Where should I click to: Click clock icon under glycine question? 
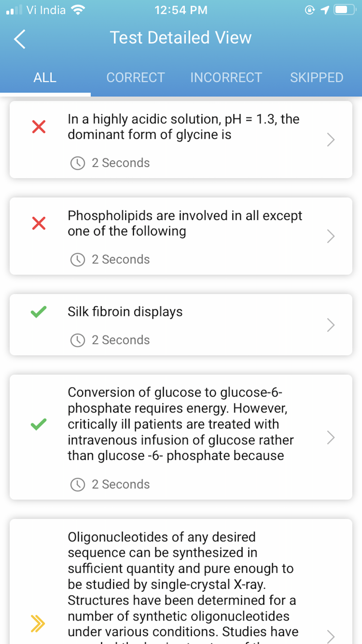[x=77, y=163]
